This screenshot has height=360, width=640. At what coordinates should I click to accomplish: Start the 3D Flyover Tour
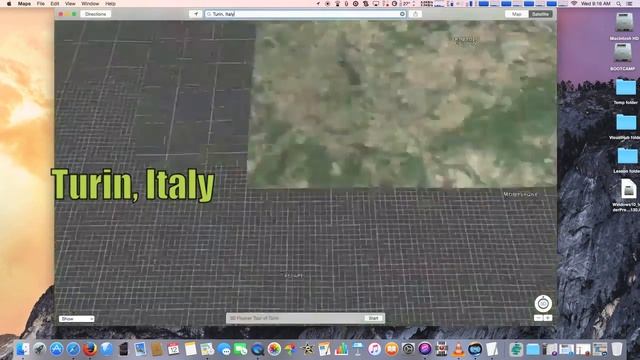(373, 318)
